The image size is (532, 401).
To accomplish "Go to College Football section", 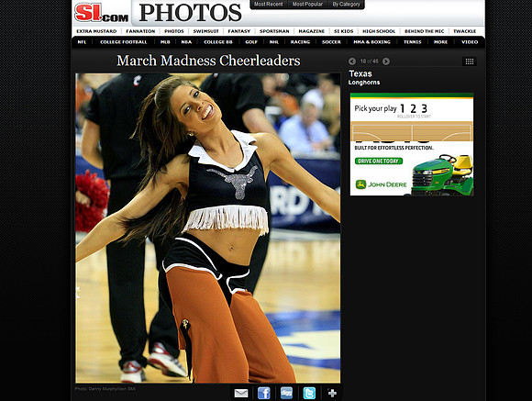I will (124, 42).
